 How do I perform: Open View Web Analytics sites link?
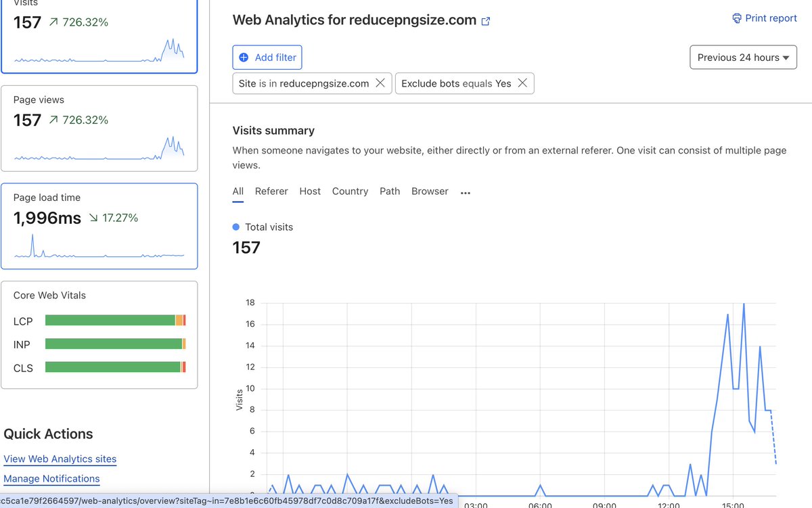point(60,459)
